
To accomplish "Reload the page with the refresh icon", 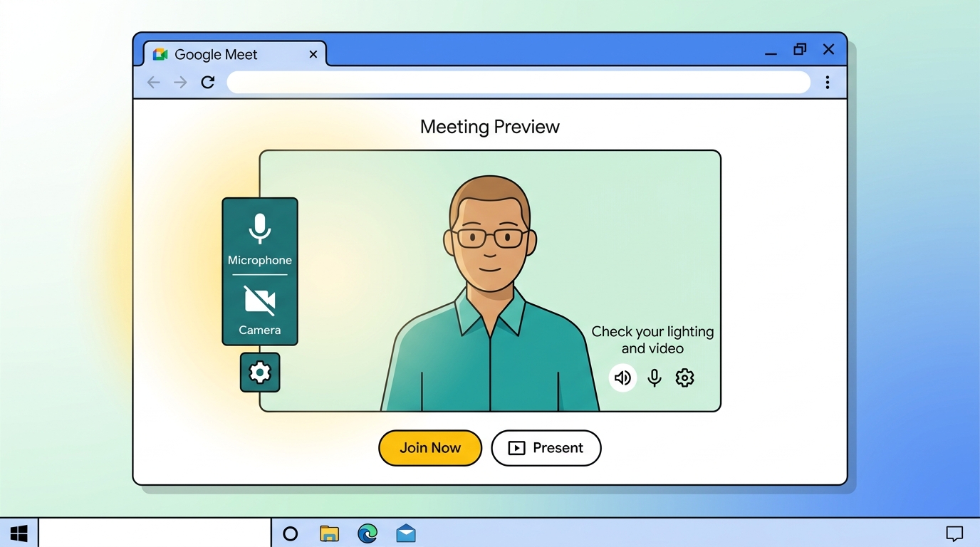I will [x=207, y=83].
